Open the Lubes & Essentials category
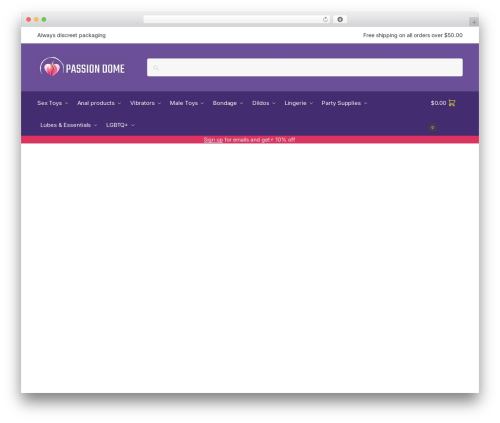This screenshot has height=423, width=500. tap(65, 125)
